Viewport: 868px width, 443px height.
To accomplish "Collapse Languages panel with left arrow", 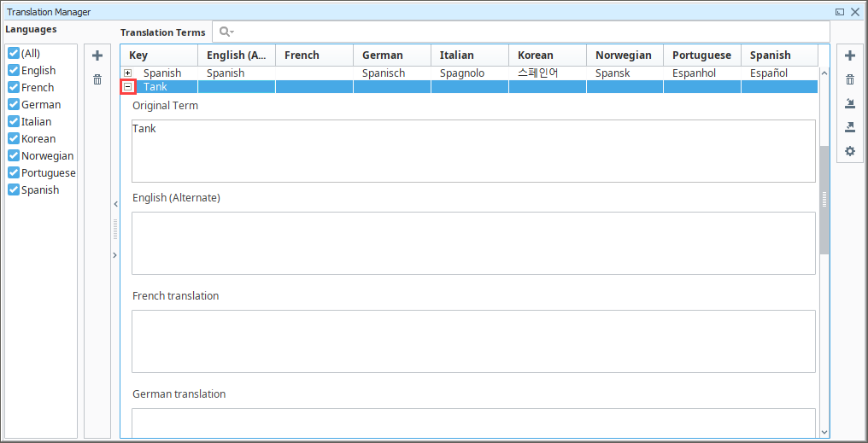I will [x=115, y=204].
